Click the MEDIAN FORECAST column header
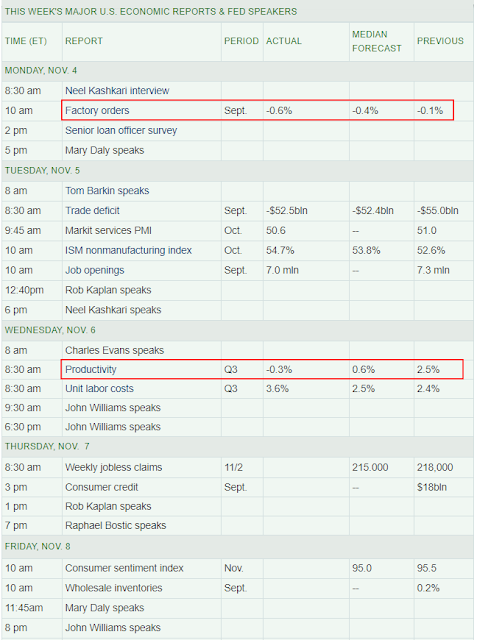 coord(377,41)
